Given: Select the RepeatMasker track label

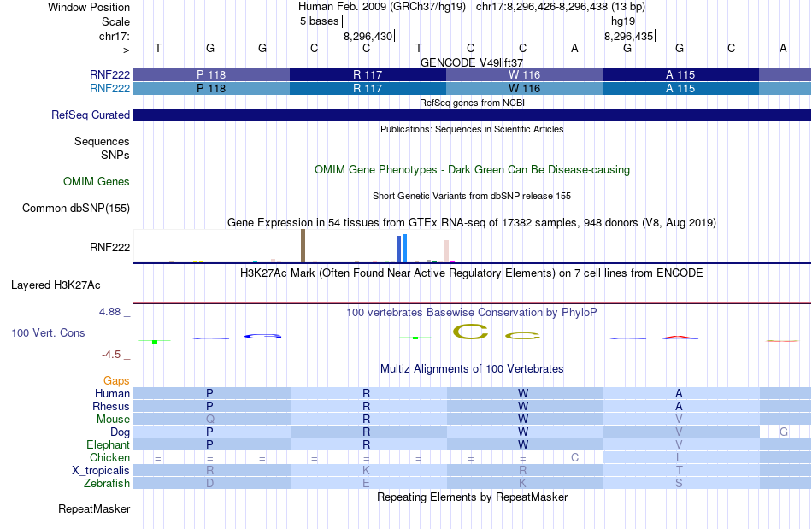Looking at the screenshot, I should (94, 508).
